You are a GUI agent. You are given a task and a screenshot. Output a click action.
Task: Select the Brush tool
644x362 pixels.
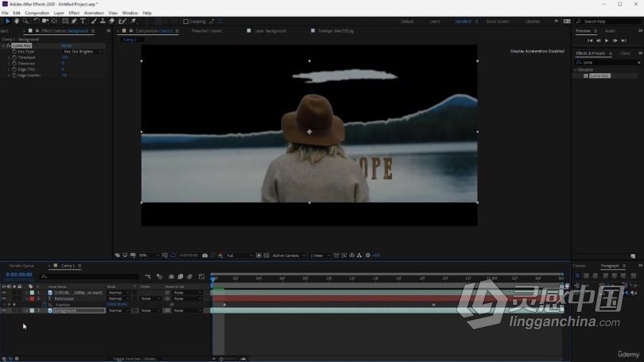[x=94, y=21]
